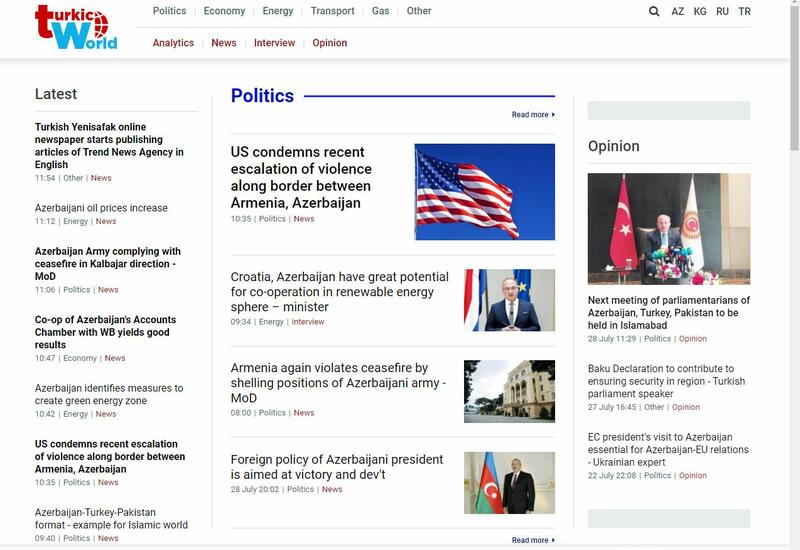
Task: Click Opinion tag under EC president article
Action: tap(693, 476)
